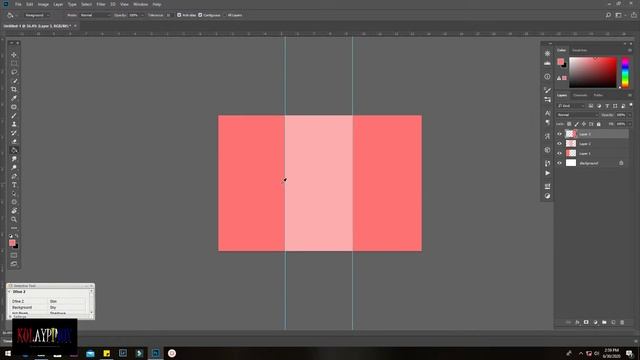640x360 pixels.
Task: Click inside the Color panel picker field
Action: [x=593, y=73]
